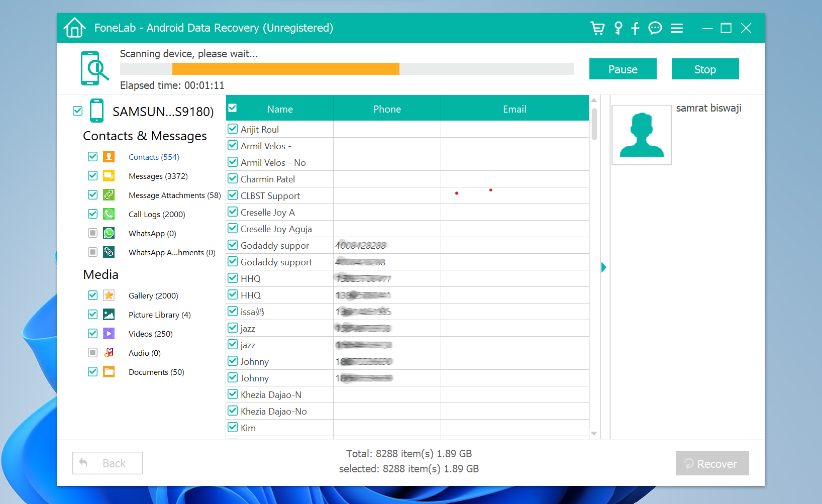
Task: Select the Message Attachments icon
Action: pos(109,194)
